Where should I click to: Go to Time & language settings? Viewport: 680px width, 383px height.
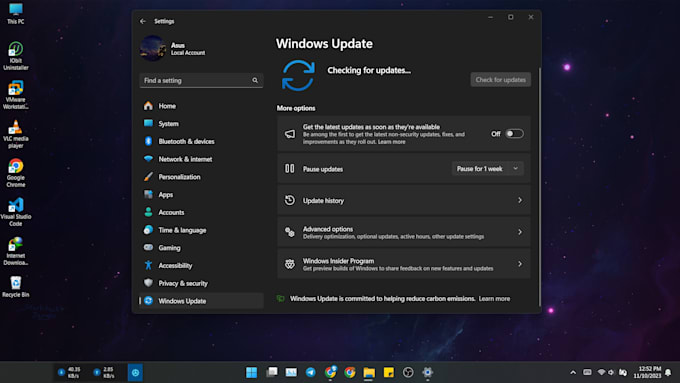click(x=202, y=230)
